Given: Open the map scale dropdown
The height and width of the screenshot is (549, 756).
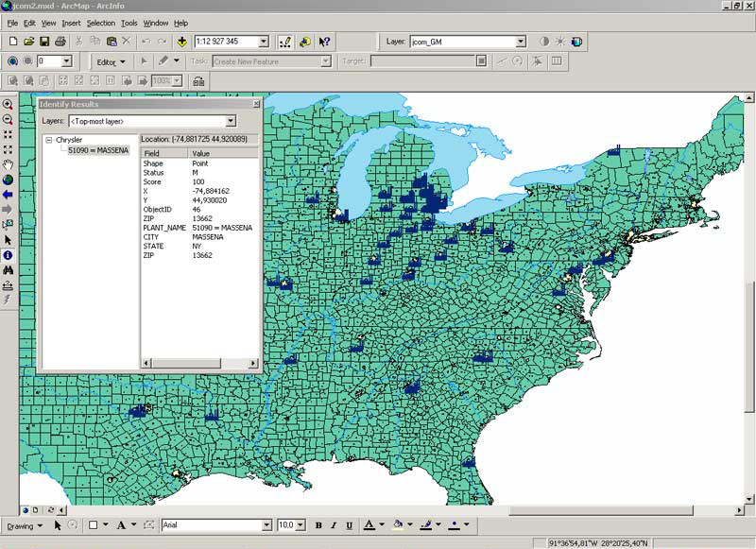Looking at the screenshot, I should 263,42.
